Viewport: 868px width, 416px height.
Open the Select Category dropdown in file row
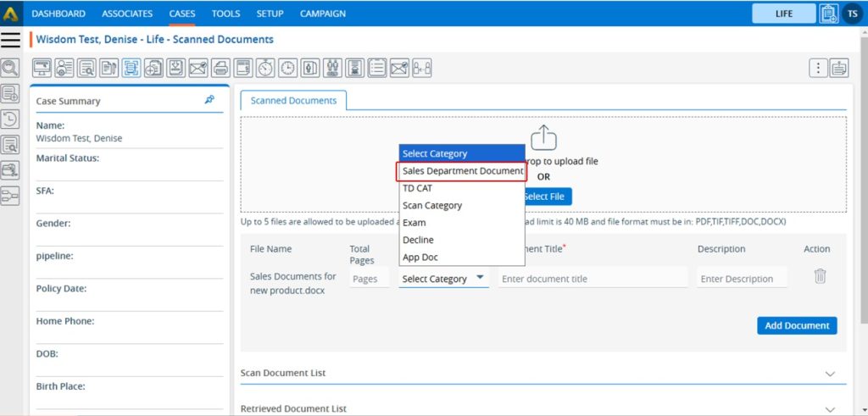[x=444, y=279]
